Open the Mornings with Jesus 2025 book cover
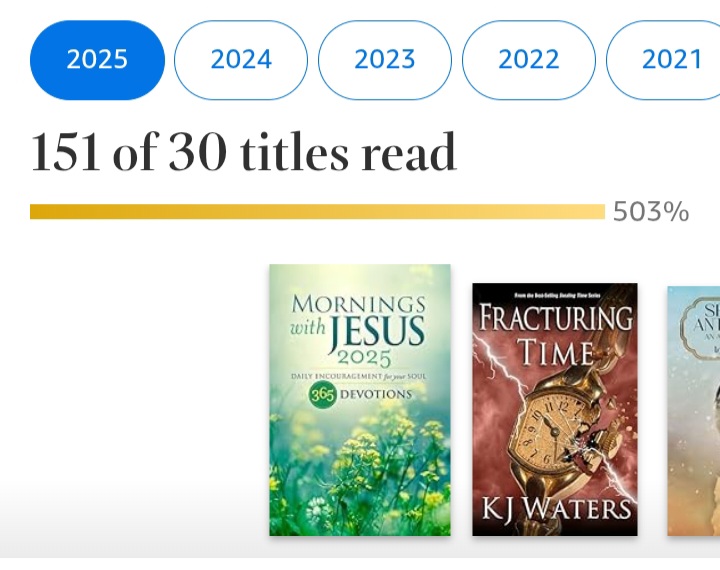The width and height of the screenshot is (720, 570). pos(360,400)
